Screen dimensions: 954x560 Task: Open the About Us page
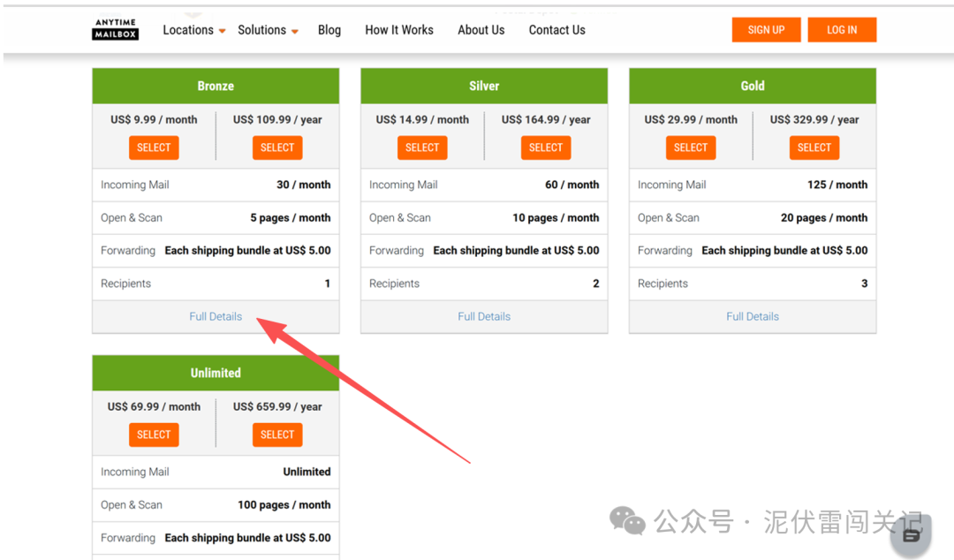pos(481,30)
